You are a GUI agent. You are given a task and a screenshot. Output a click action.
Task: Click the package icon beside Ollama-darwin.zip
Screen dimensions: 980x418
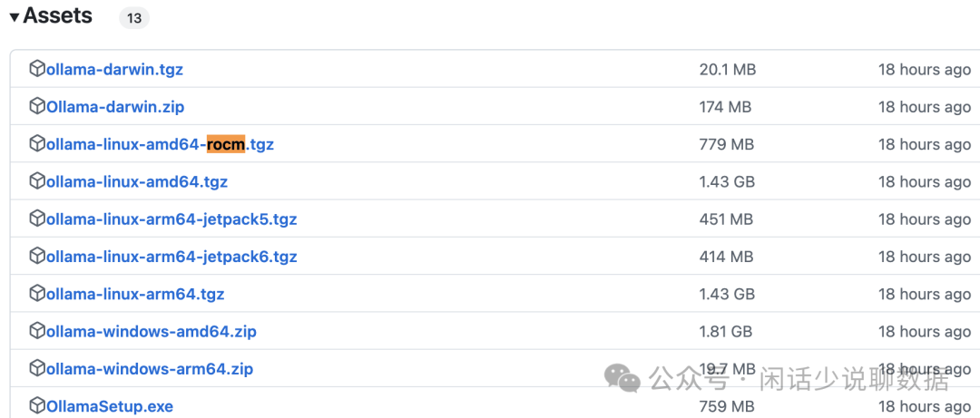[37, 106]
